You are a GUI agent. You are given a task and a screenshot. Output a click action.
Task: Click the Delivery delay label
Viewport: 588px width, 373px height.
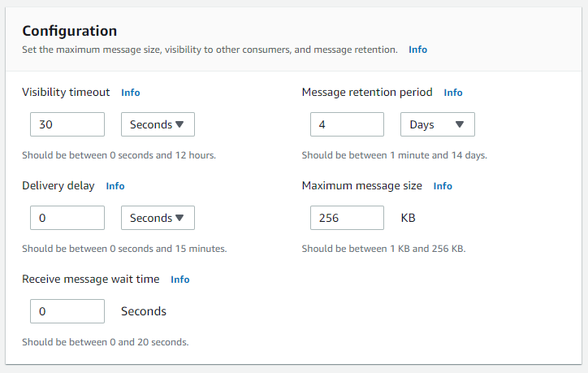coord(58,186)
